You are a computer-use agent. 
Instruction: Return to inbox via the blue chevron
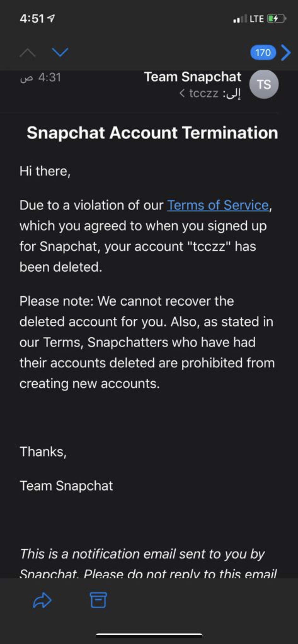tap(286, 53)
